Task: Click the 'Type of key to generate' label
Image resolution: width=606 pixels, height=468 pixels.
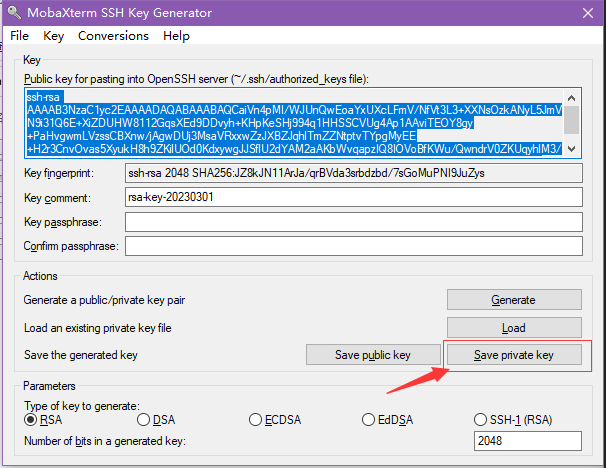Action: [82, 406]
